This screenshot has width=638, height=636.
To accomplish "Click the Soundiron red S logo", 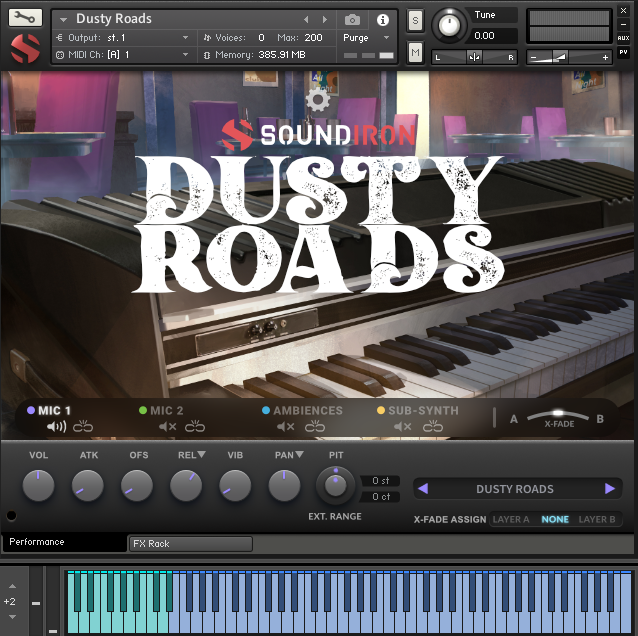I will [25, 49].
